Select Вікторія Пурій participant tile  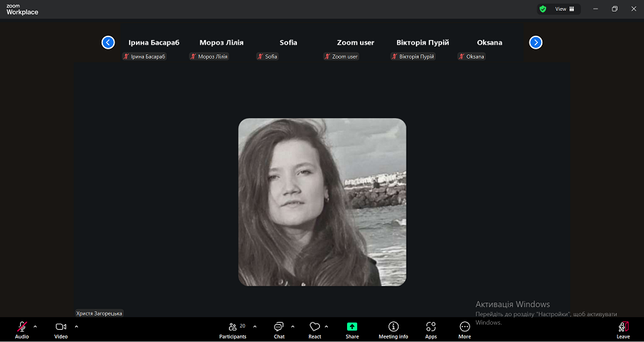(x=423, y=43)
